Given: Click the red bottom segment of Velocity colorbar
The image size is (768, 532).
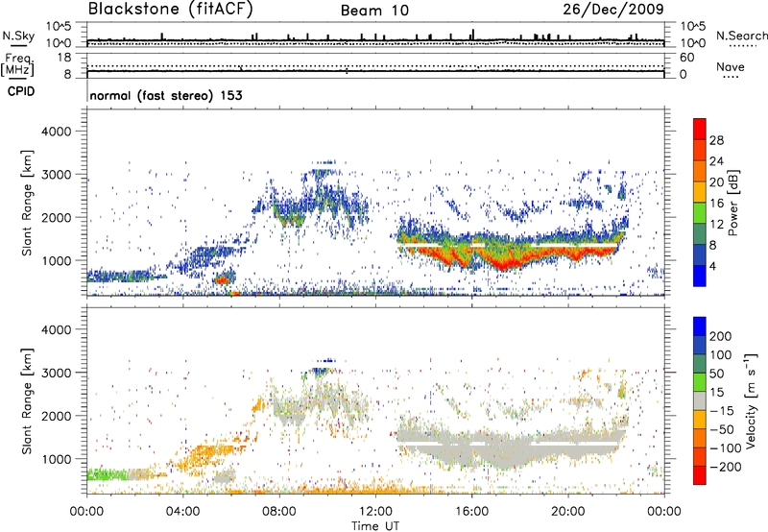Looking at the screenshot, I should point(700,475).
